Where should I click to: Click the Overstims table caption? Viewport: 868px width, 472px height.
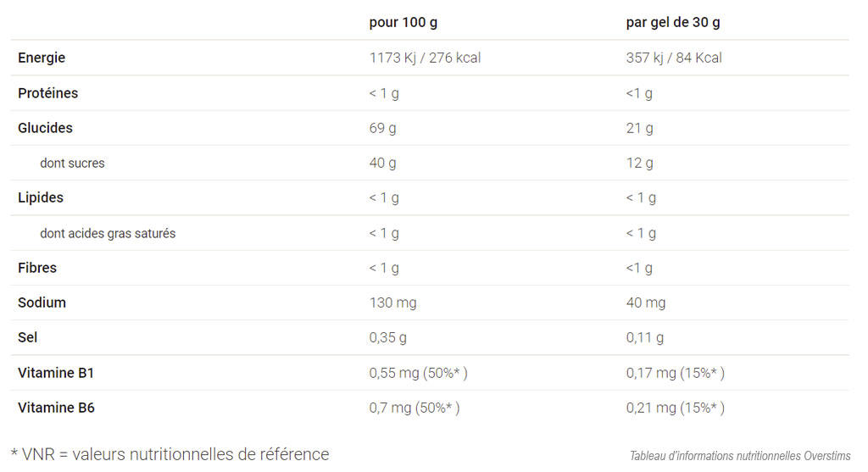pos(739,456)
